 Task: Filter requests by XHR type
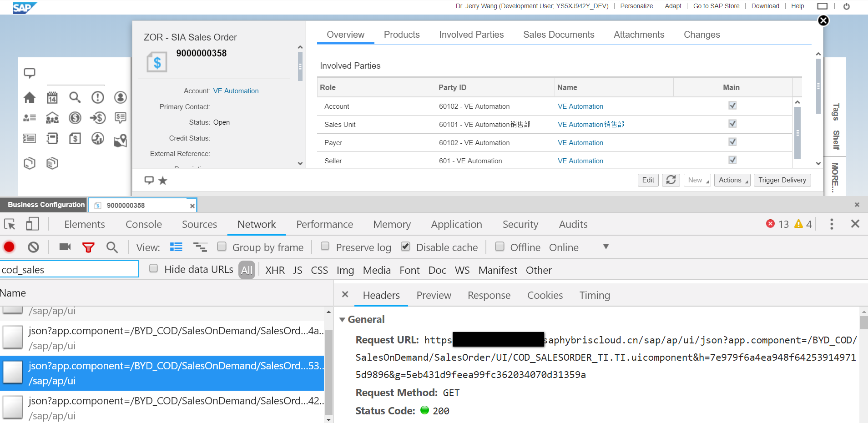pyautogui.click(x=275, y=270)
